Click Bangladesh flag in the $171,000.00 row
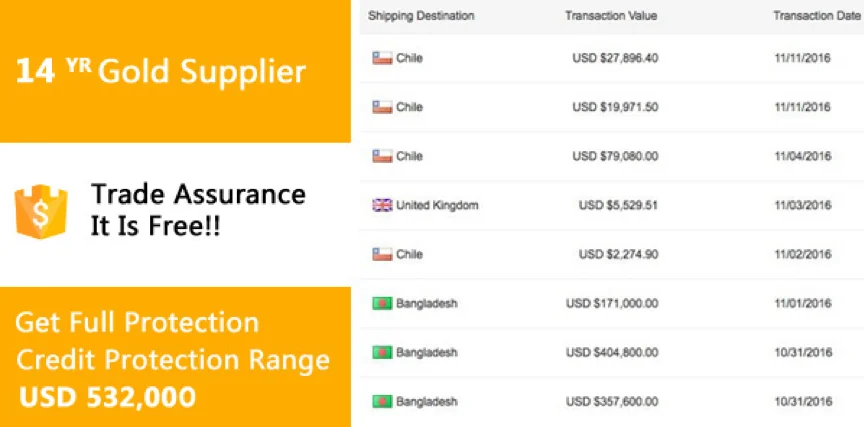The height and width of the screenshot is (427, 864). click(x=382, y=303)
